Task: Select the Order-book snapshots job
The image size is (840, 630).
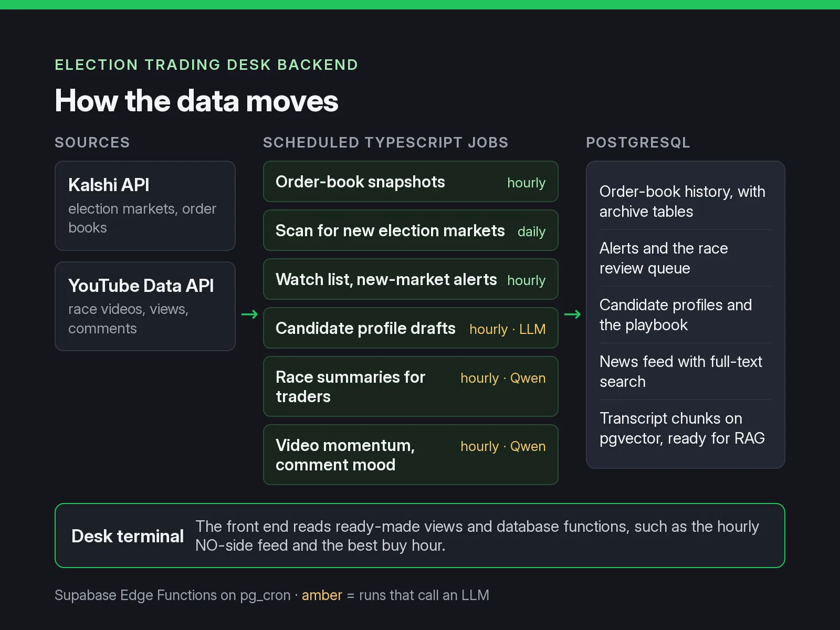Action: tap(411, 182)
